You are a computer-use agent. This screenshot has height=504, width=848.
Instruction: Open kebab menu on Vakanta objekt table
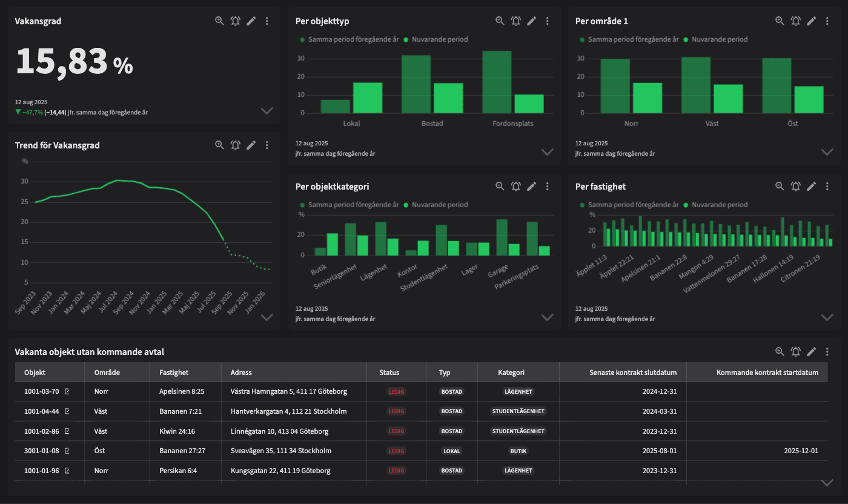pyautogui.click(x=827, y=351)
